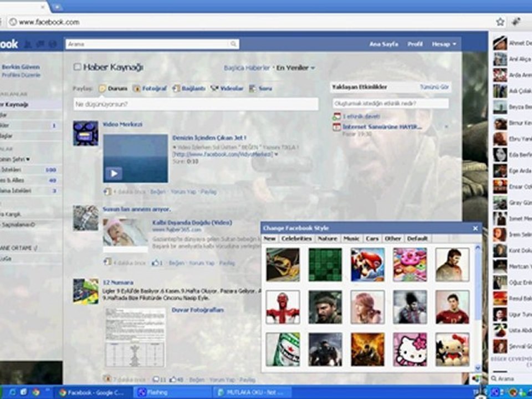This screenshot has height=399, width=532.
Task: Click the 12 Numara page name
Action: 118,282
